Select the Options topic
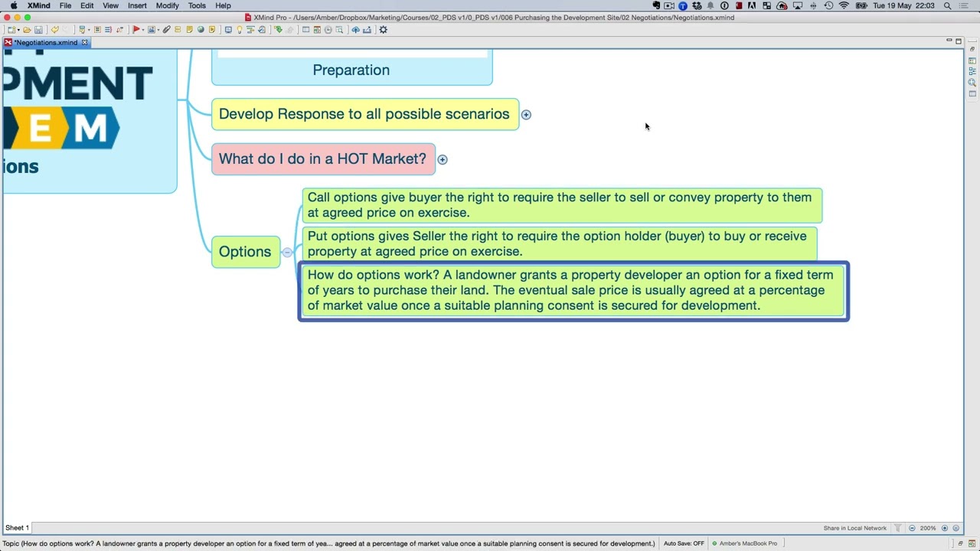This screenshot has width=980, height=551. (x=245, y=252)
